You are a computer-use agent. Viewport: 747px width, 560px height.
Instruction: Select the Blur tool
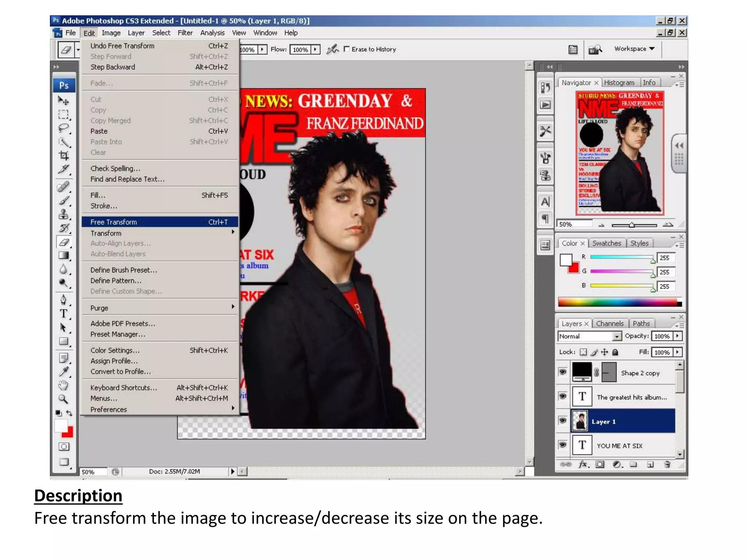[x=63, y=269]
